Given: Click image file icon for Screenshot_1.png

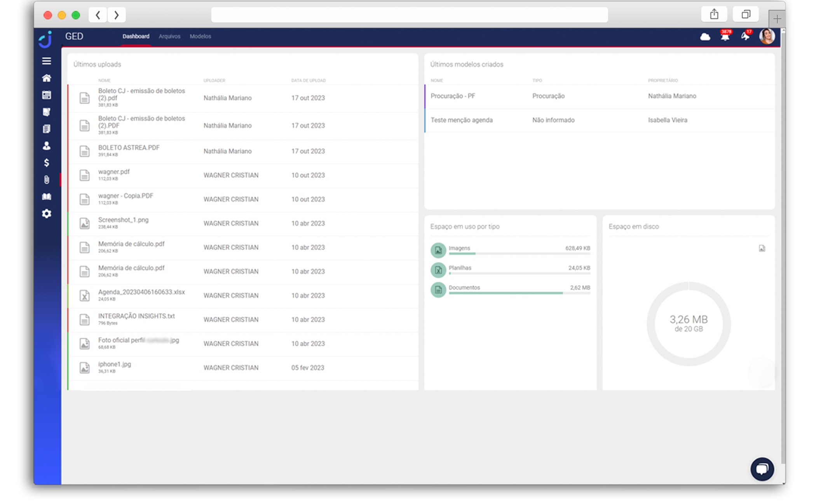Looking at the screenshot, I should [84, 223].
